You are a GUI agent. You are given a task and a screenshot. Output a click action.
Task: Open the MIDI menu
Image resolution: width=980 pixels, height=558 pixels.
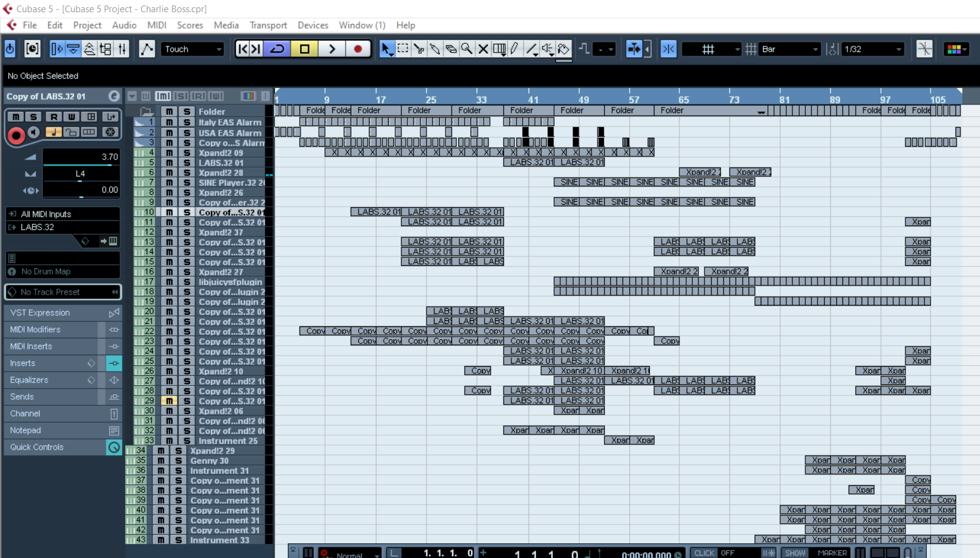coord(157,25)
